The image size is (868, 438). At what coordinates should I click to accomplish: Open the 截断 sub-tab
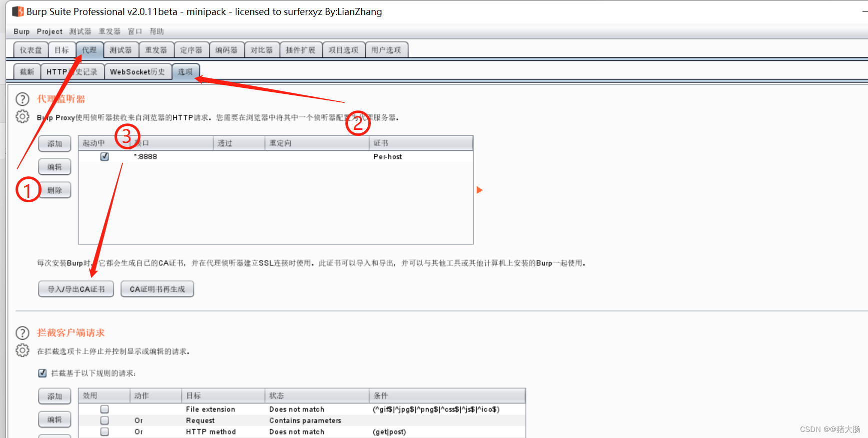tap(27, 72)
